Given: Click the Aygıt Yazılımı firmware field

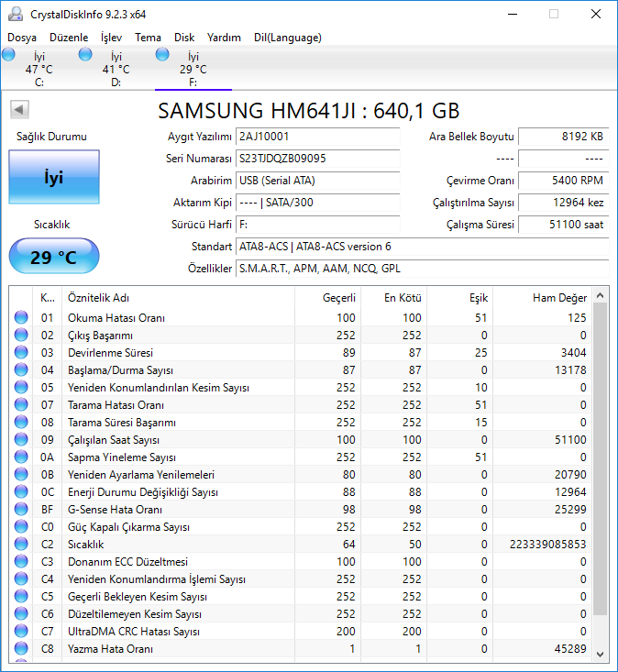Looking at the screenshot, I should point(317,137).
